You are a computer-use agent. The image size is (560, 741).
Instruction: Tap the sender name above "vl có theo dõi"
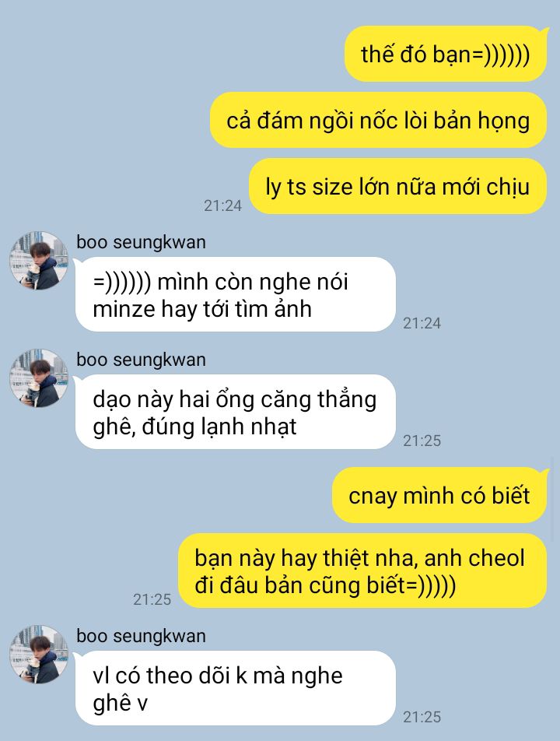pyautogui.click(x=142, y=636)
